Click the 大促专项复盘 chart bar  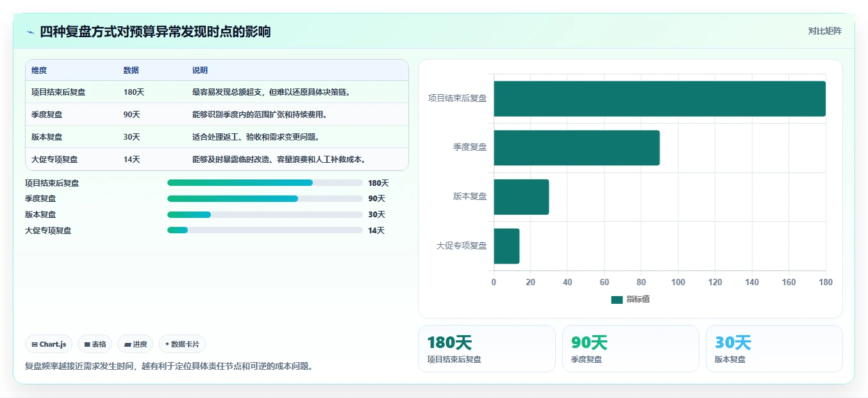point(506,246)
